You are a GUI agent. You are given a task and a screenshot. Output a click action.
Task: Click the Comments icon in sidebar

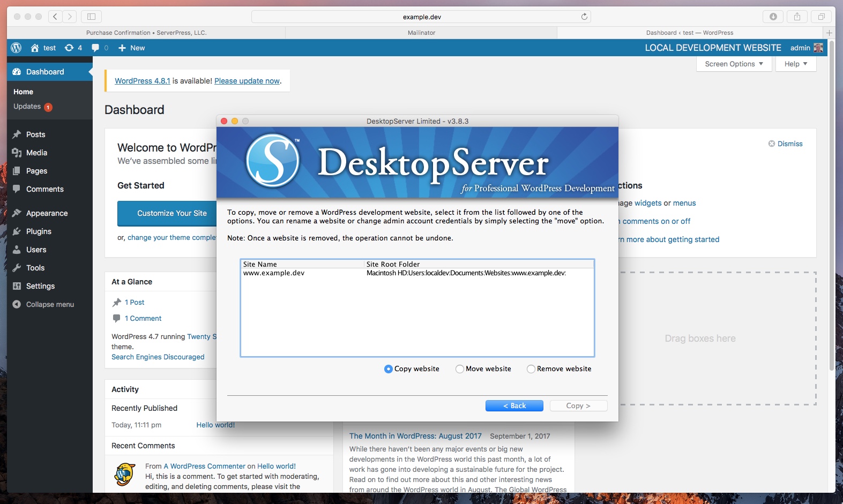17,189
